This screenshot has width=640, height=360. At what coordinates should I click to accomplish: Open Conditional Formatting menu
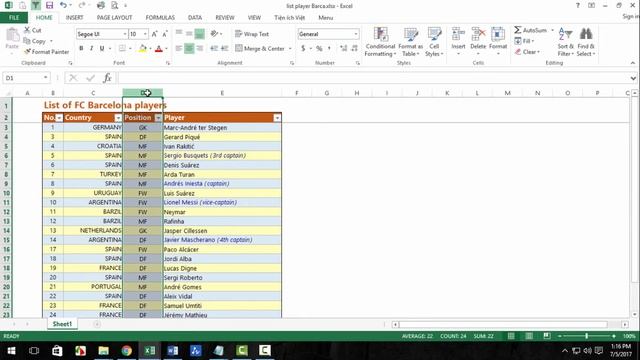tap(380, 42)
